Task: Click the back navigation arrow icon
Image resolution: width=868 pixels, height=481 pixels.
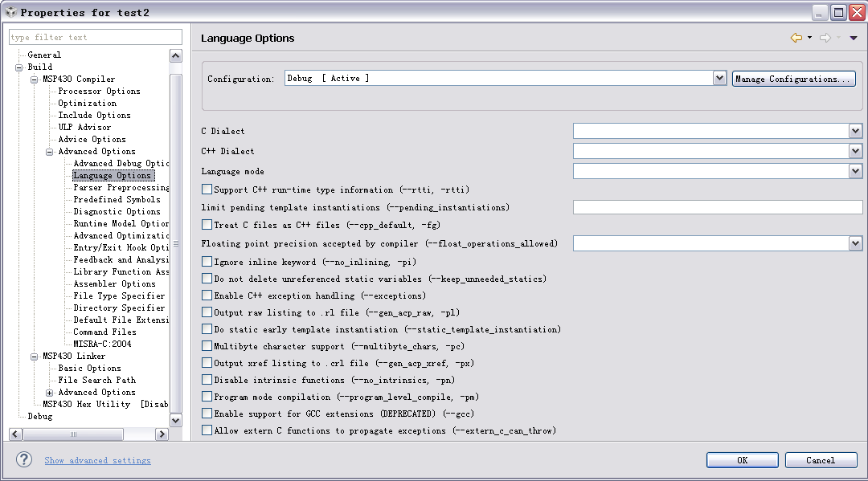Action: (x=796, y=38)
